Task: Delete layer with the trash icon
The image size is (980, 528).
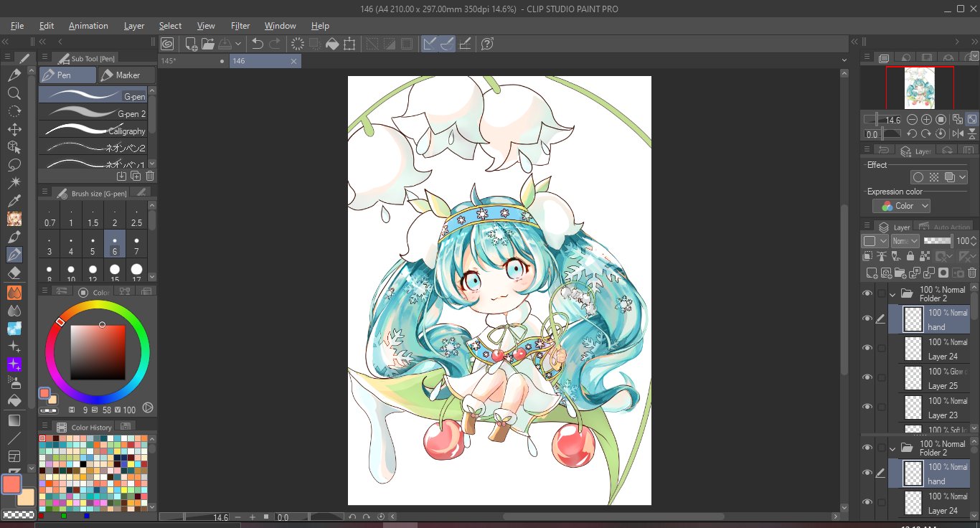Action: click(x=972, y=273)
